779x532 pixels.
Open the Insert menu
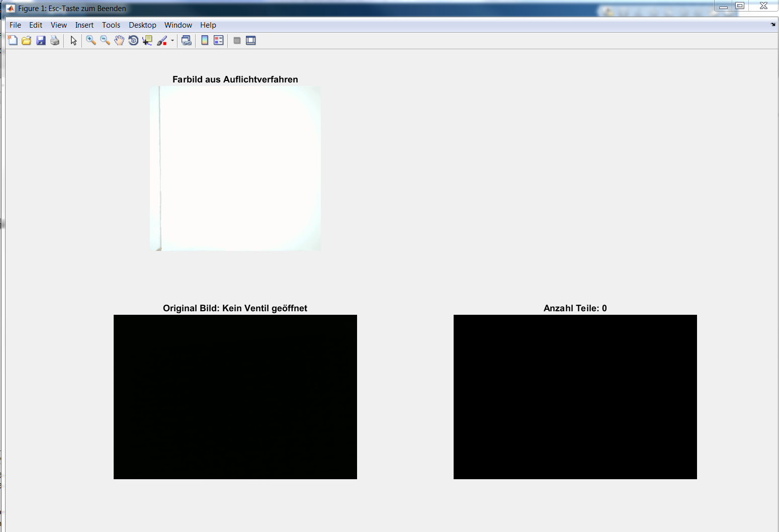pos(84,25)
